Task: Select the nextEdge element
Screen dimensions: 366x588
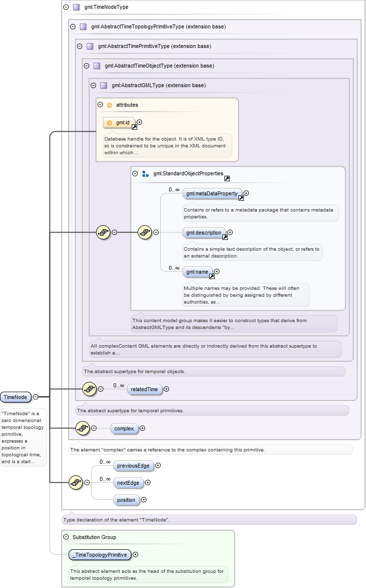Action: tap(128, 483)
